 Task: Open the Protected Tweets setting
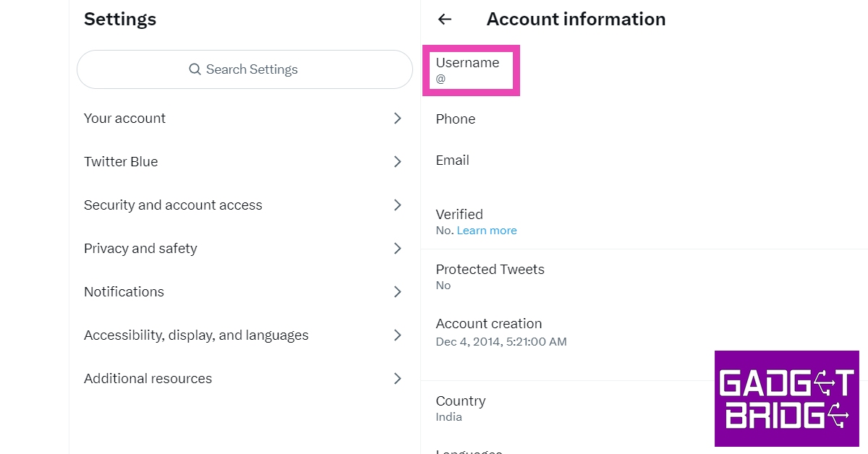pyautogui.click(x=490, y=276)
